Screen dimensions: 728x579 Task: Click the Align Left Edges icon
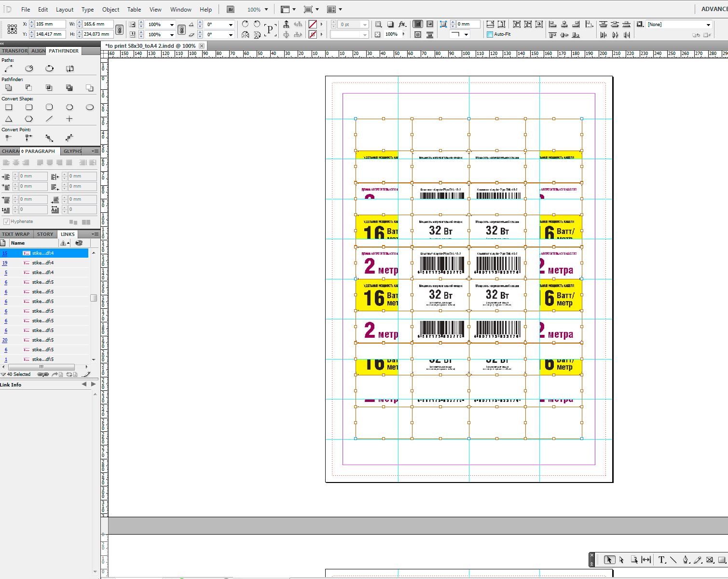553,24
